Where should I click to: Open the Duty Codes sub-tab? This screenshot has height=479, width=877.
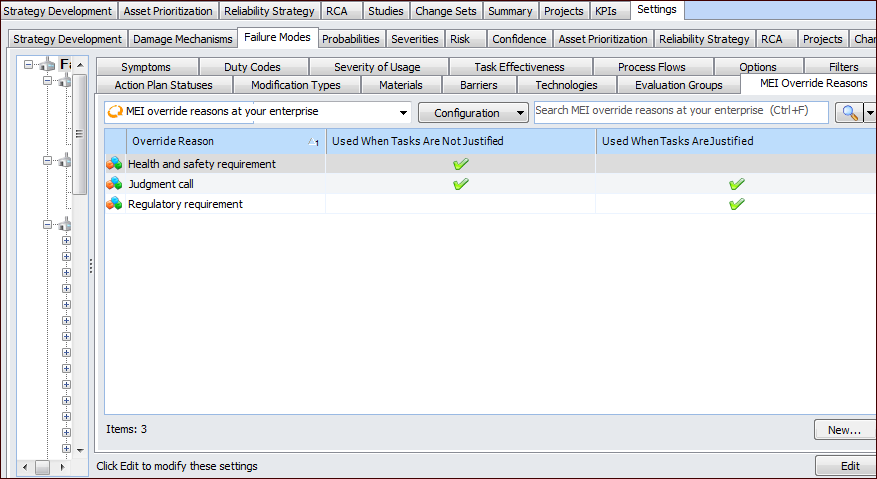pos(252,67)
